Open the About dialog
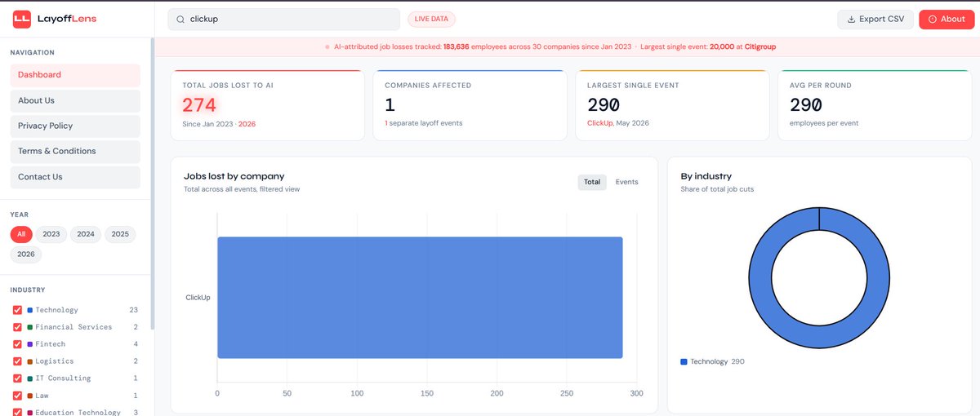Image resolution: width=980 pixels, height=416 pixels. [946, 19]
